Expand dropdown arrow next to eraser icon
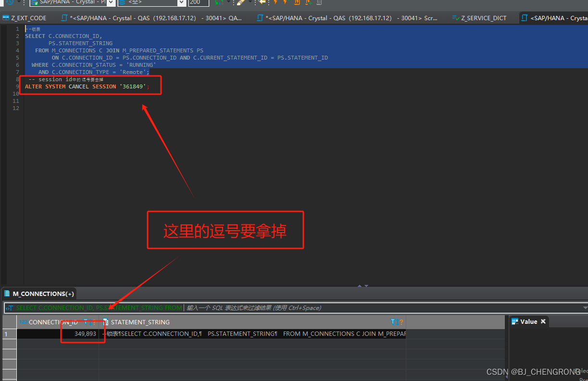This screenshot has height=381, width=588. click(250, 2)
